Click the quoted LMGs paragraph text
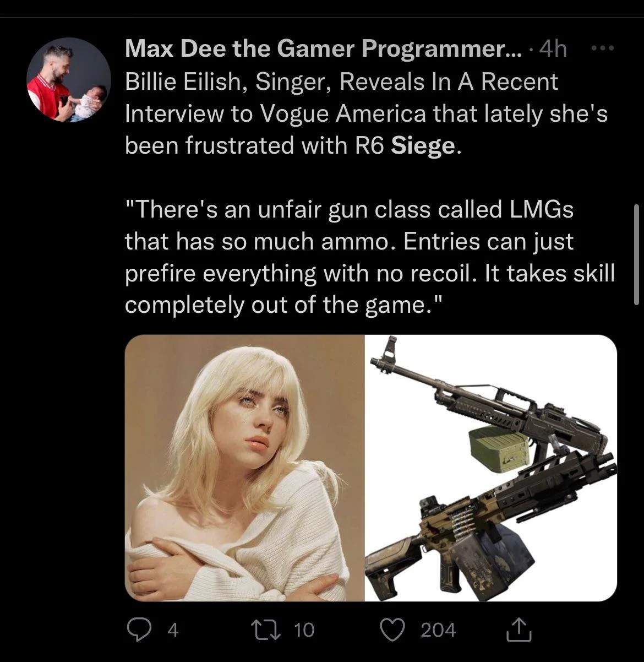Screen dimensions: 644x662 pyautogui.click(x=369, y=257)
